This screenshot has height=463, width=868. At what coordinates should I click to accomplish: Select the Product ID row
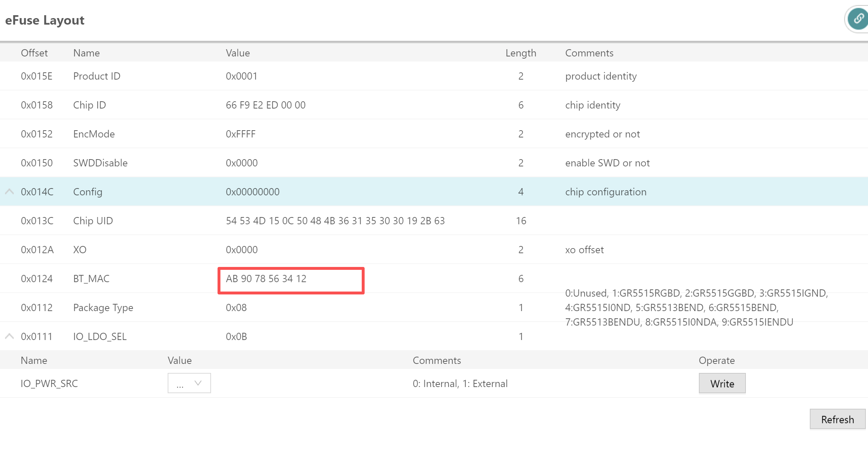point(434,76)
